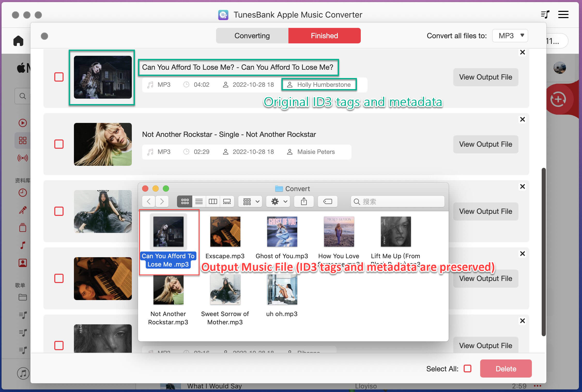Open the hamburger menu in title bar
The height and width of the screenshot is (392, 582).
click(x=563, y=14)
